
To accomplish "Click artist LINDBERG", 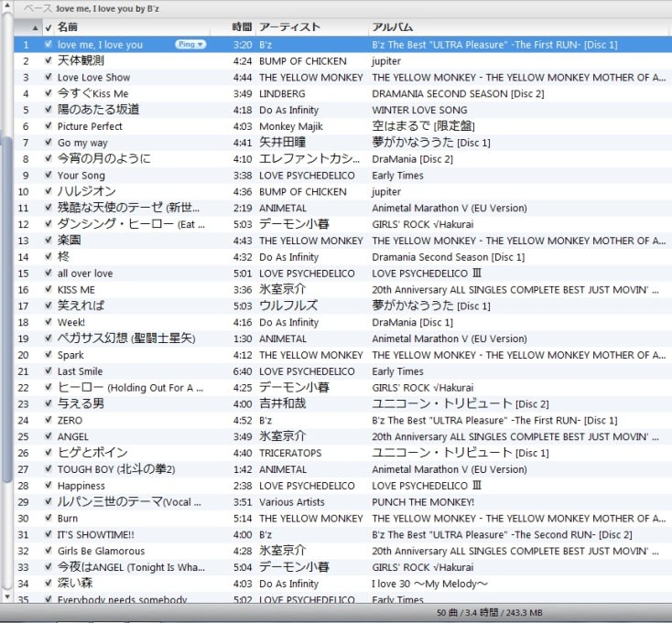I will click(282, 94).
